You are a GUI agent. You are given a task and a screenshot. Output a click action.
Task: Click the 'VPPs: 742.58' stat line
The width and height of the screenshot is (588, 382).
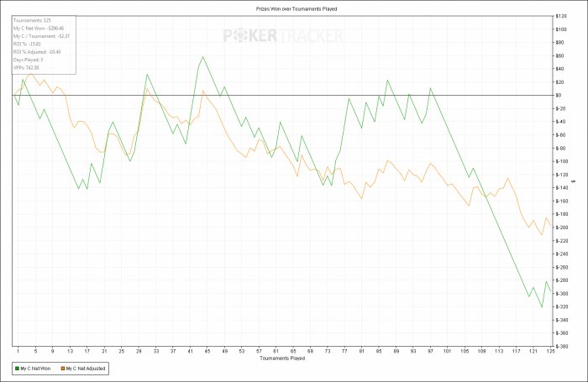coord(26,67)
